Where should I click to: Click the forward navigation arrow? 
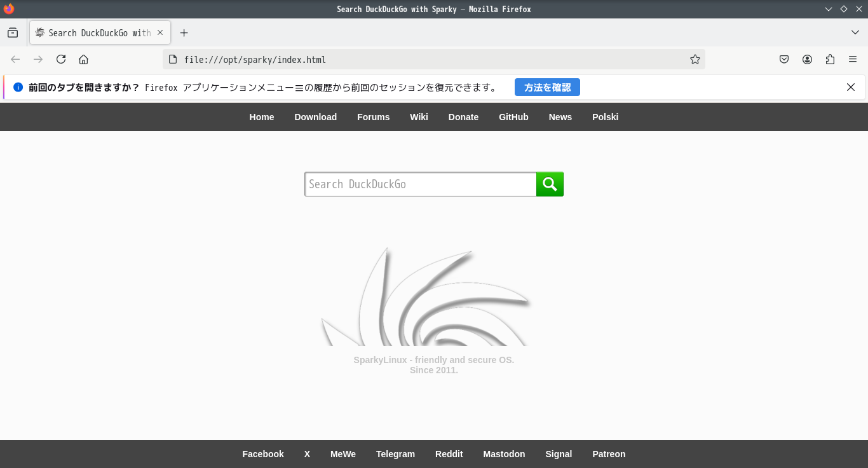point(38,59)
